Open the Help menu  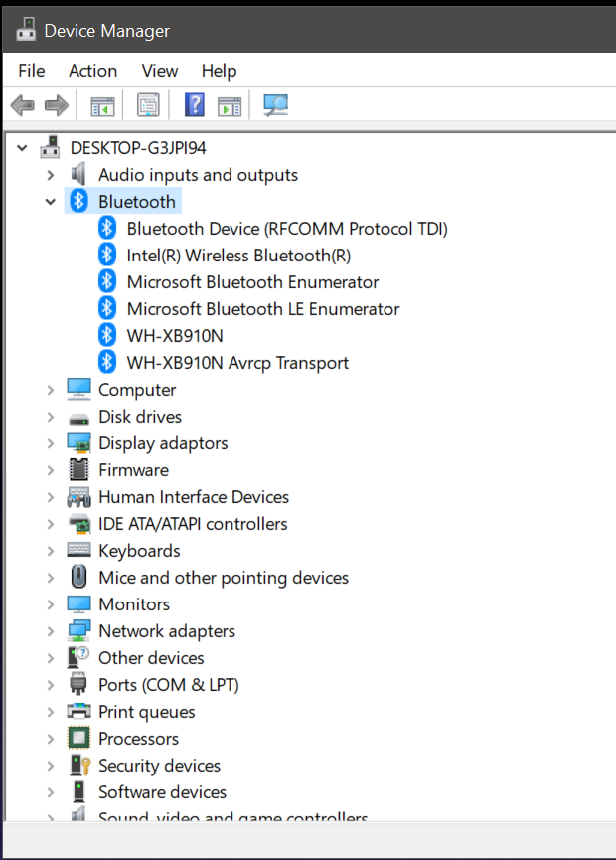coord(219,71)
